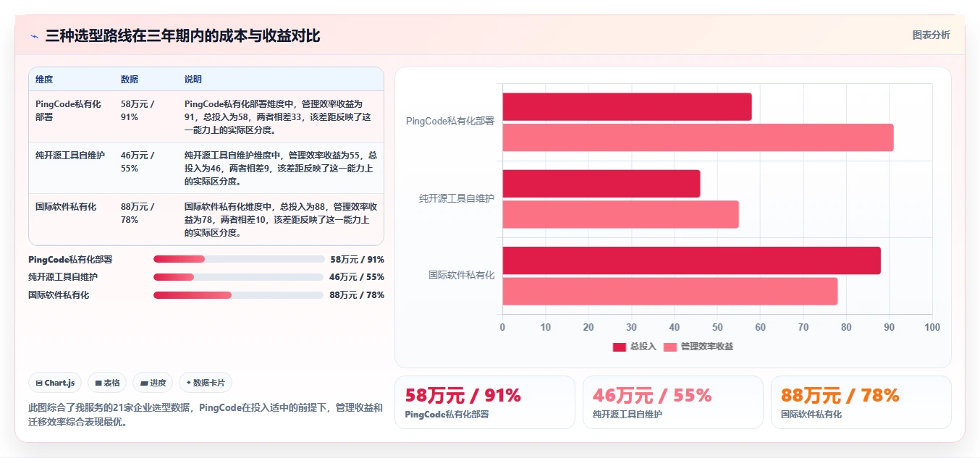Click the 管理效率收益 legend color box
Screen dimensions: 980x458
click(x=669, y=347)
